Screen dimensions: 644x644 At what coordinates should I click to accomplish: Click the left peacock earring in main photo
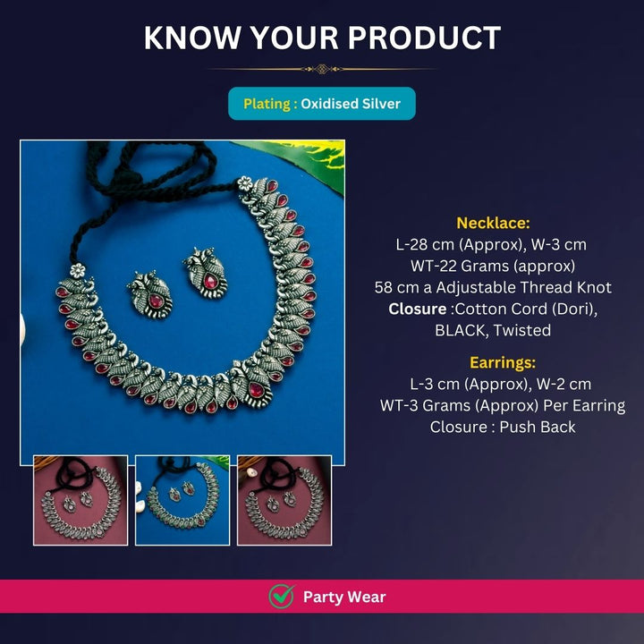point(151,294)
